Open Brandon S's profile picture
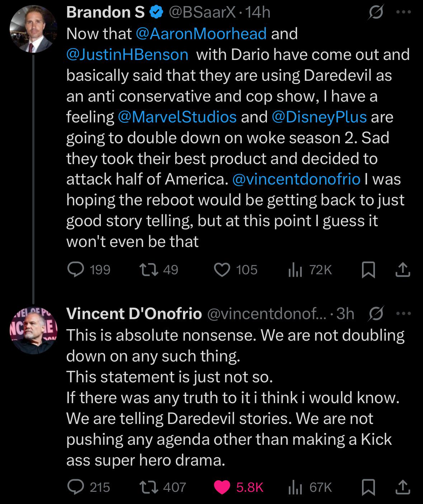 (x=33, y=29)
